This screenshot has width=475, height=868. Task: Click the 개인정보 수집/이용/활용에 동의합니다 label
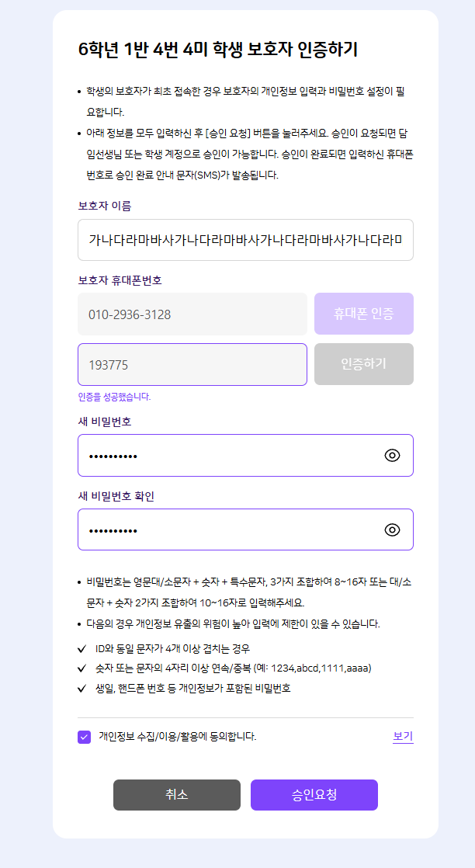178,737
